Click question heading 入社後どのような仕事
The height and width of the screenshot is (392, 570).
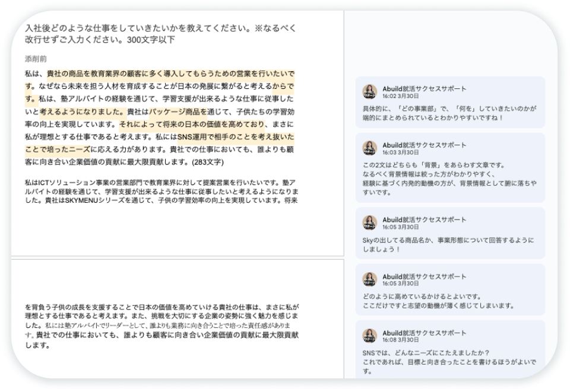[160, 34]
